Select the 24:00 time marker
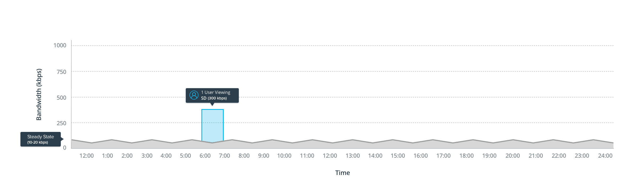Viewport: 644px width, 192px height. tap(605, 156)
